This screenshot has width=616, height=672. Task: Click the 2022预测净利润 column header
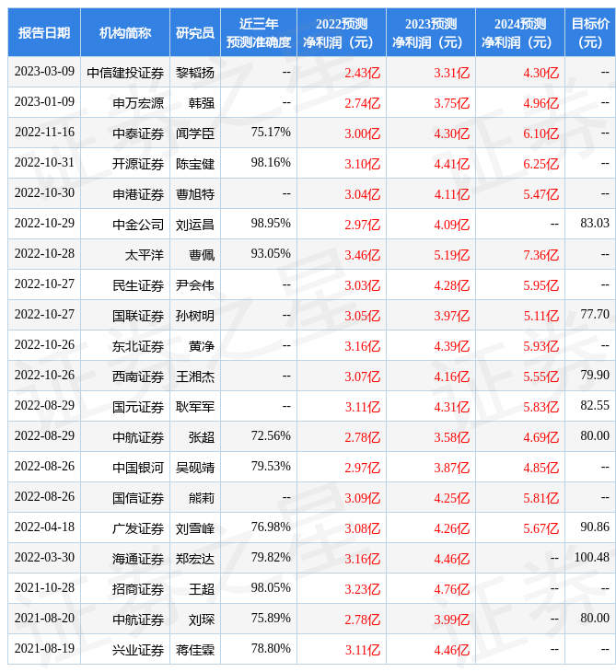coord(342,33)
